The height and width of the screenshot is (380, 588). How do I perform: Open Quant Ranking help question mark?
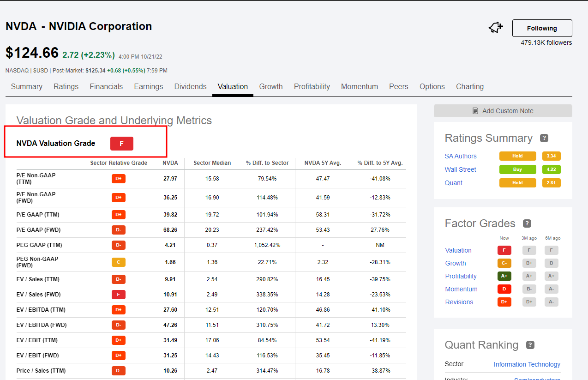click(530, 345)
